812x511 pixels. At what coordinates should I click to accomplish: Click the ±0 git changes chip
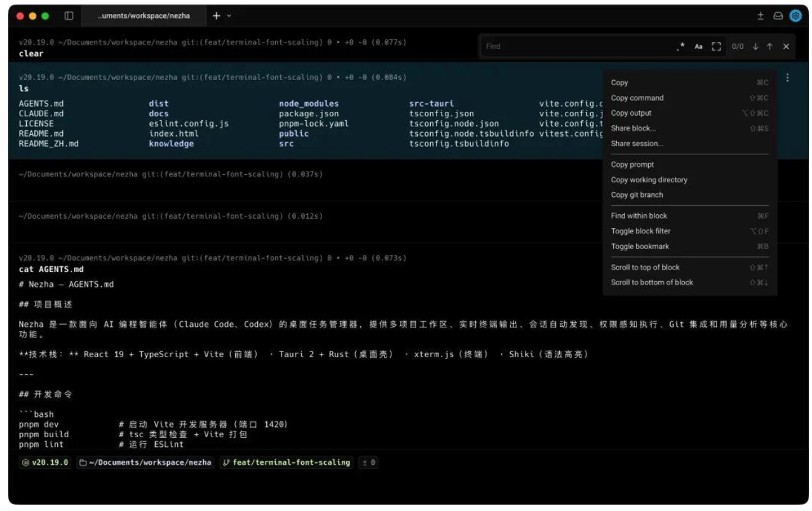click(369, 463)
